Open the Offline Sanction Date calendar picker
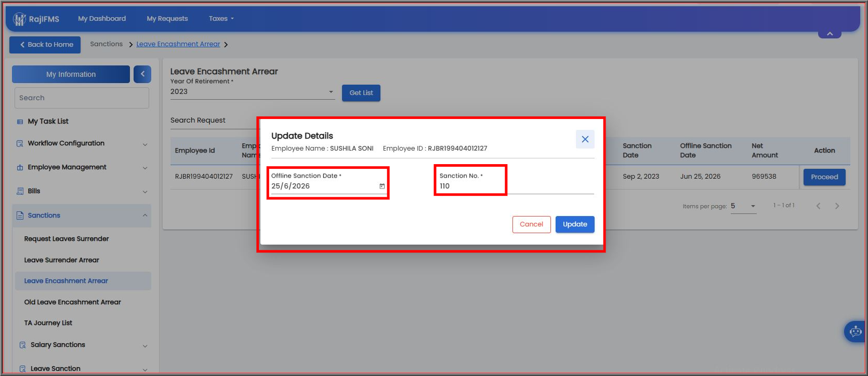This screenshot has height=376, width=868. [x=382, y=186]
